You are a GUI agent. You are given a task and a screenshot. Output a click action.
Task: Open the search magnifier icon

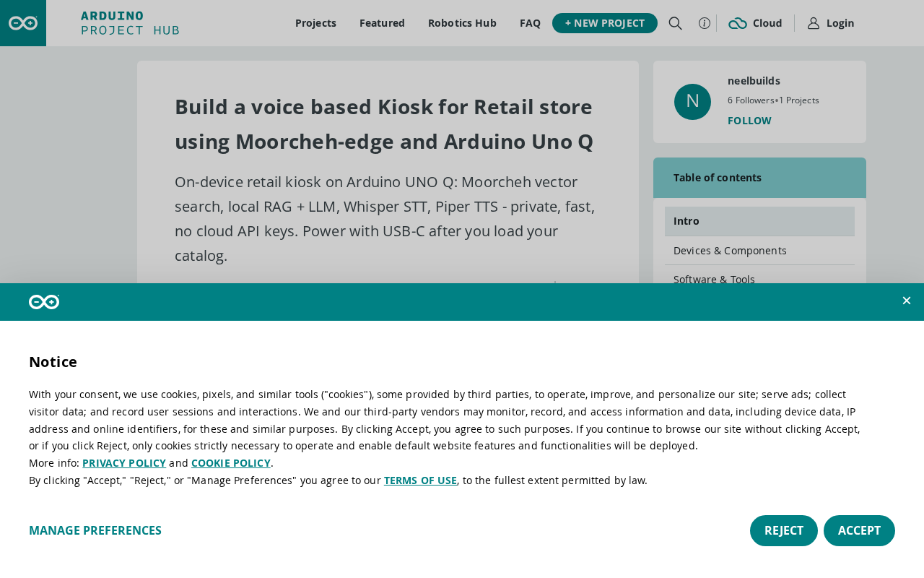(x=676, y=23)
